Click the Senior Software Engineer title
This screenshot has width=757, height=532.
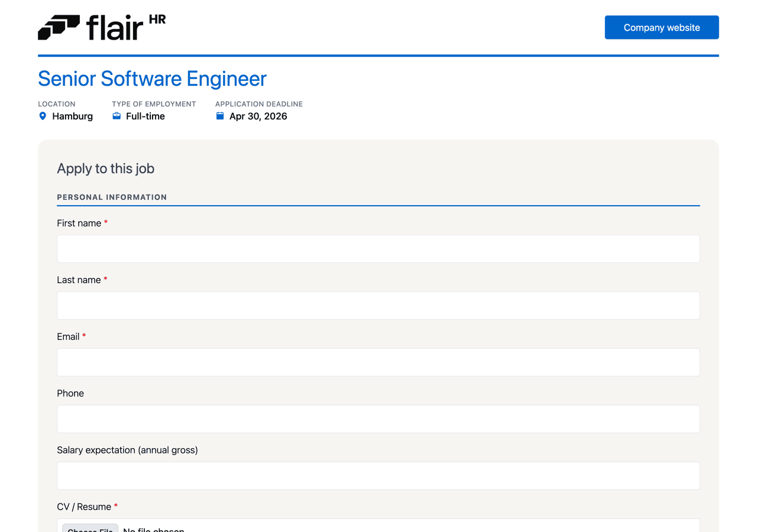click(152, 79)
